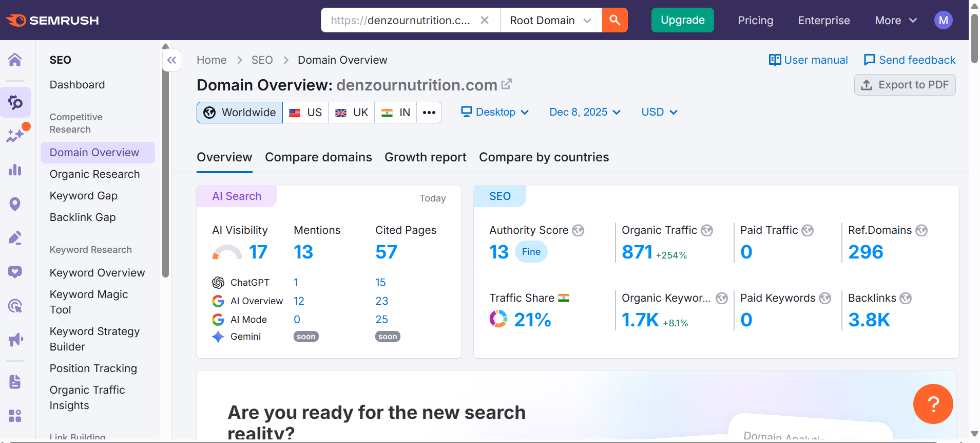This screenshot has width=980, height=443.
Task: Open Social heart chat sidebar icon
Action: [15, 272]
